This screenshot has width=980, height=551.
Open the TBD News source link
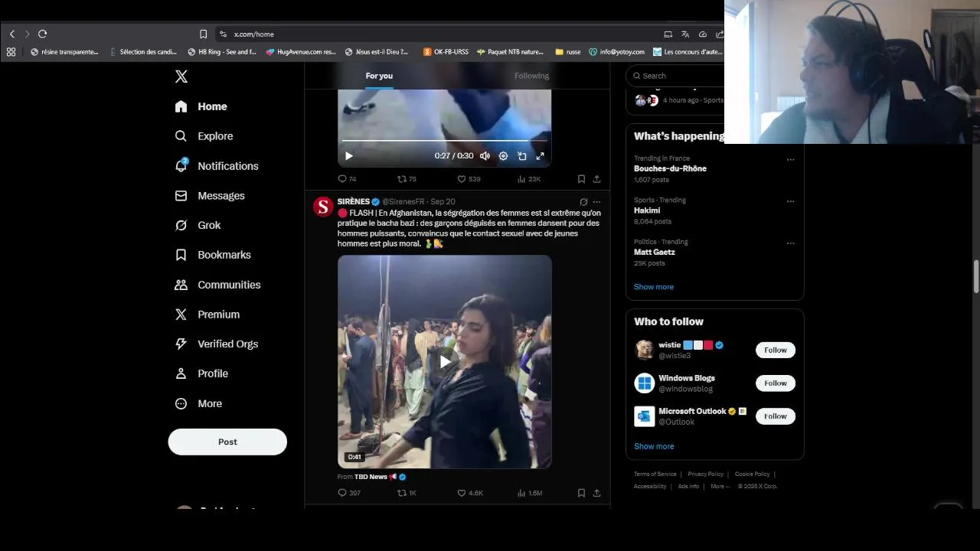pos(371,477)
